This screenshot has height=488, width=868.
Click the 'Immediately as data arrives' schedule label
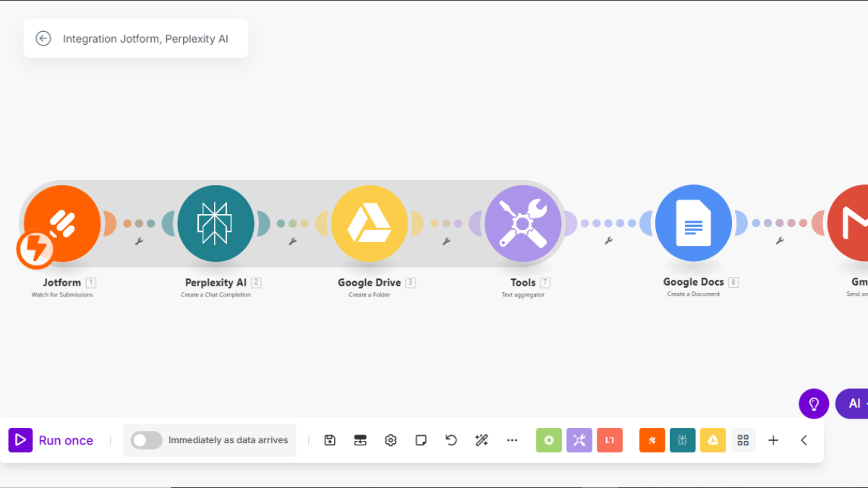228,440
